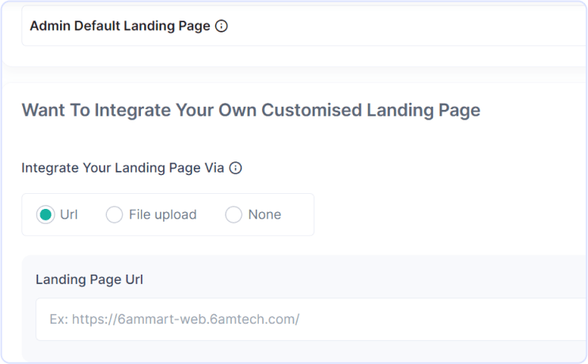Click the Admin Default Landing Page title text
Image resolution: width=588 pixels, height=364 pixels.
[x=120, y=26]
